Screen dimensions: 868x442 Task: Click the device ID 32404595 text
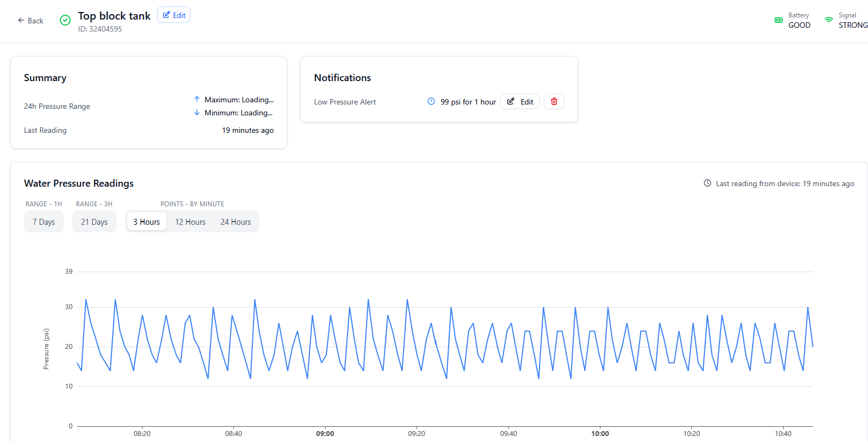coord(100,29)
